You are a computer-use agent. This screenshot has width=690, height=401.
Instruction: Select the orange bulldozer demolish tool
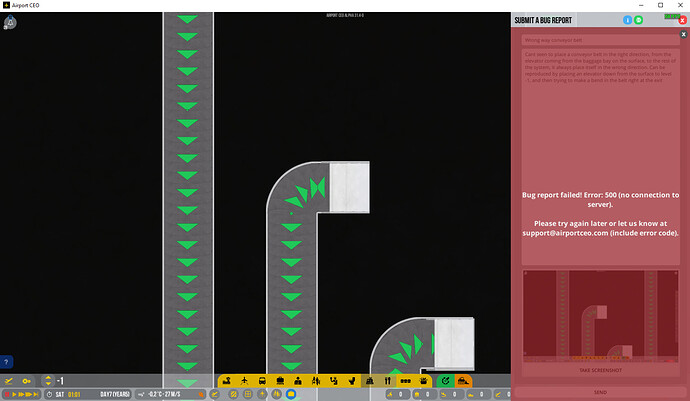pyautogui.click(x=463, y=381)
